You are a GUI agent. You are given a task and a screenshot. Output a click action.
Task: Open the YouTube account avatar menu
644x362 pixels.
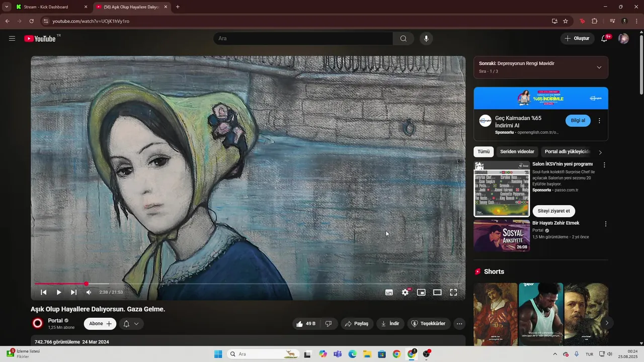[623, 38]
